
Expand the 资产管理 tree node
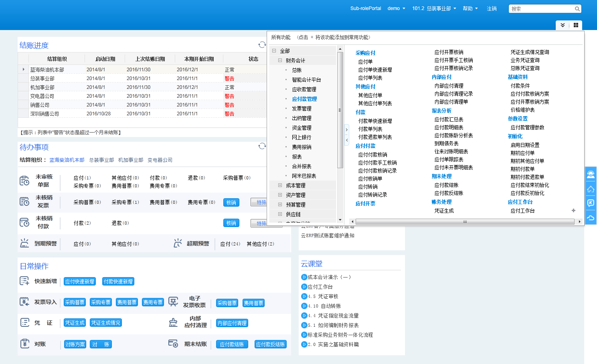coord(280,195)
